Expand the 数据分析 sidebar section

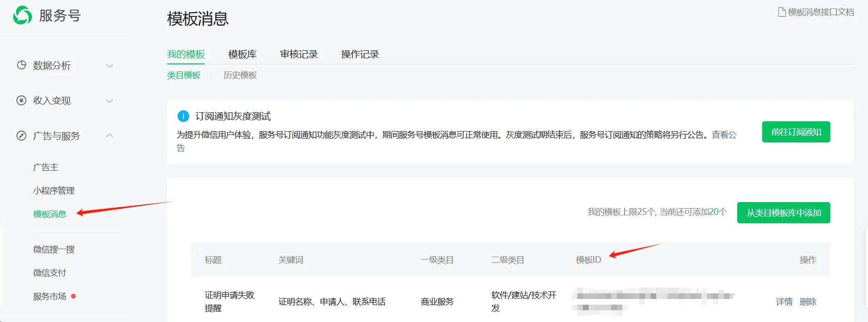(x=110, y=66)
